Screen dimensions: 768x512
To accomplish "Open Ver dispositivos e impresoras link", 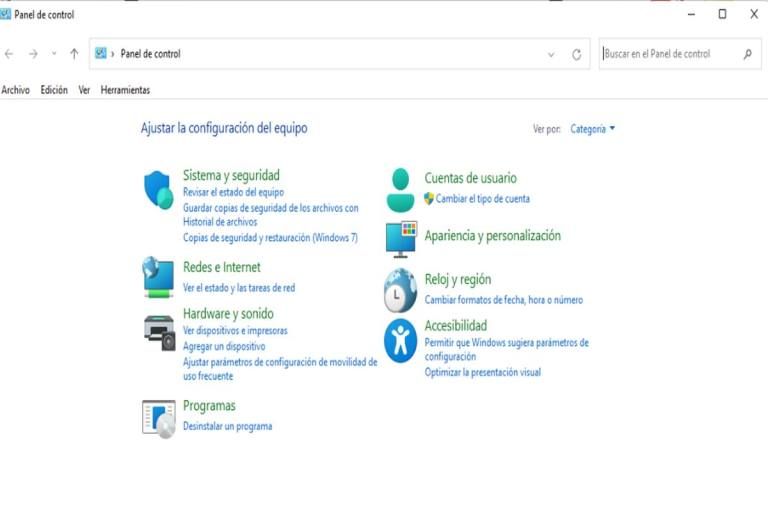I will [x=235, y=330].
